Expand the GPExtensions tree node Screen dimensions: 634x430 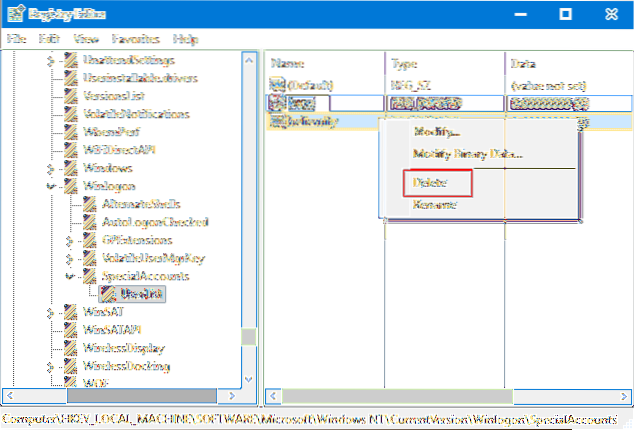pyautogui.click(x=68, y=240)
